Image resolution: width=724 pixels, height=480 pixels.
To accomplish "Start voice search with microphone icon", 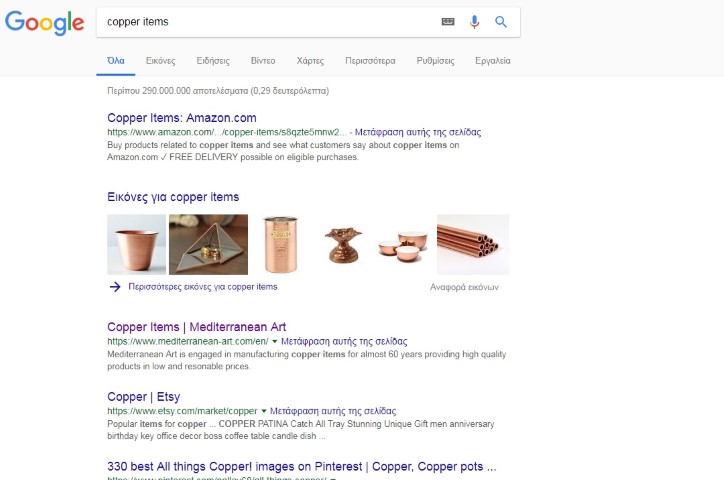I will click(x=474, y=22).
